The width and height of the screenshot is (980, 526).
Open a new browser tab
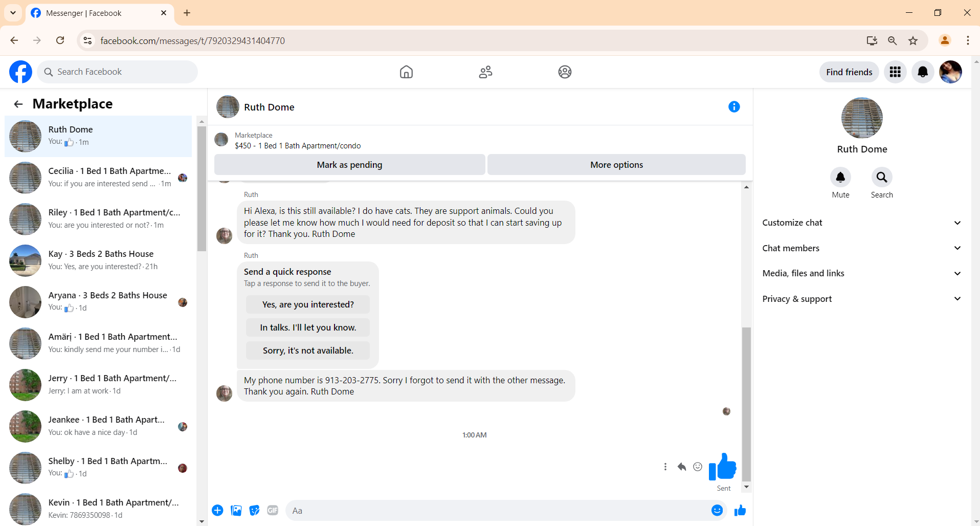pos(187,13)
